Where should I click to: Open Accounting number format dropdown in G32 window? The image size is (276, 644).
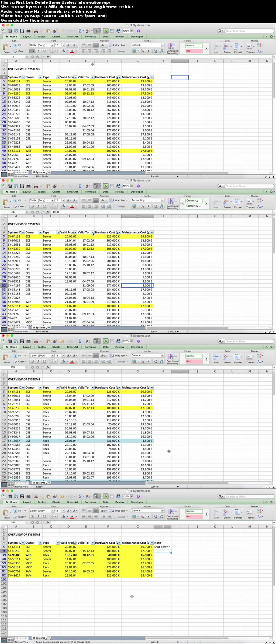click(x=163, y=200)
